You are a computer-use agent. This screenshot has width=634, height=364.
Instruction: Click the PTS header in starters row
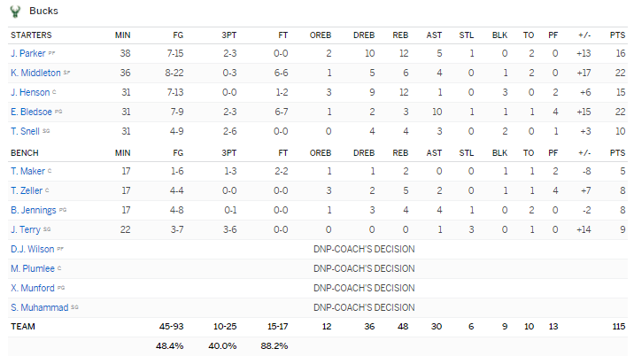click(x=617, y=35)
